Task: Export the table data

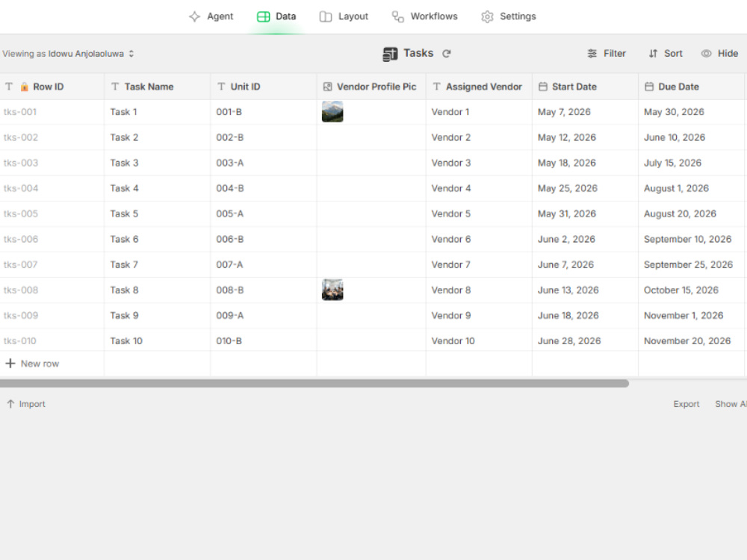Action: [x=686, y=404]
